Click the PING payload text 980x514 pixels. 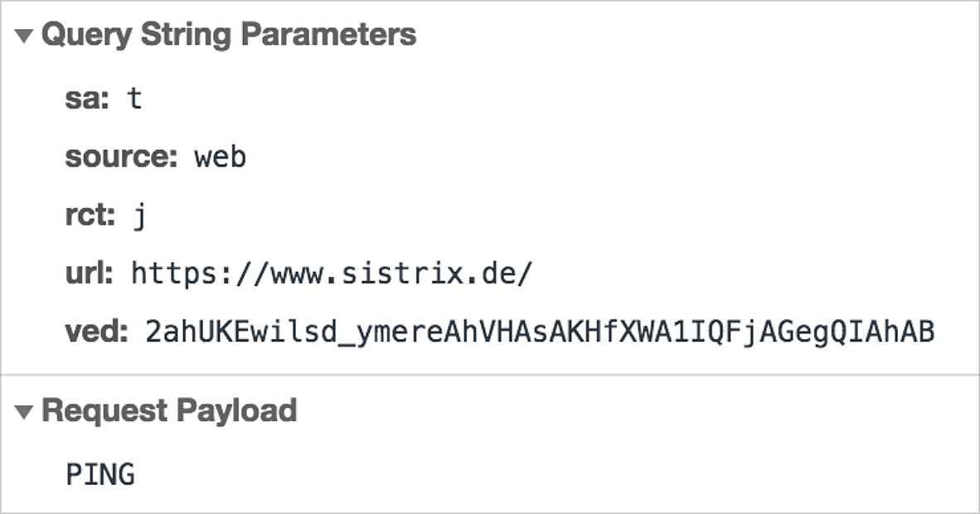(100, 475)
